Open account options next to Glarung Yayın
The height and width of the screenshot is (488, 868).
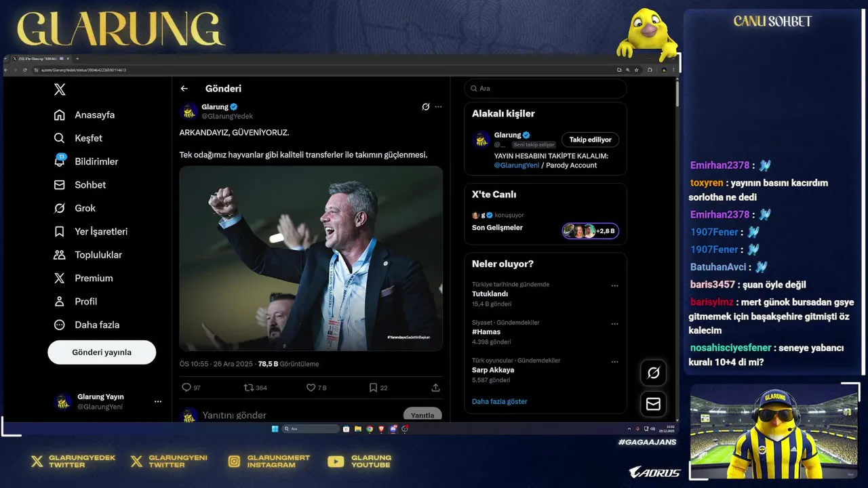coord(158,402)
